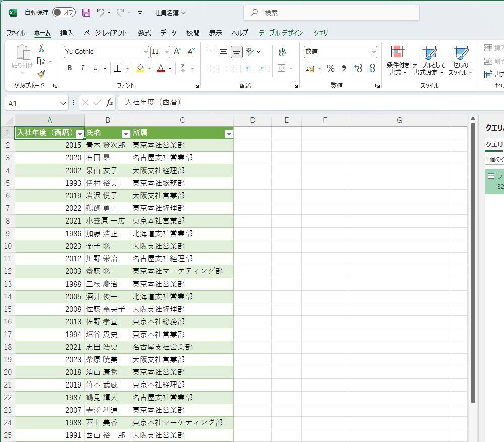
Task: Apply percent style to cell
Action: [x=331, y=68]
